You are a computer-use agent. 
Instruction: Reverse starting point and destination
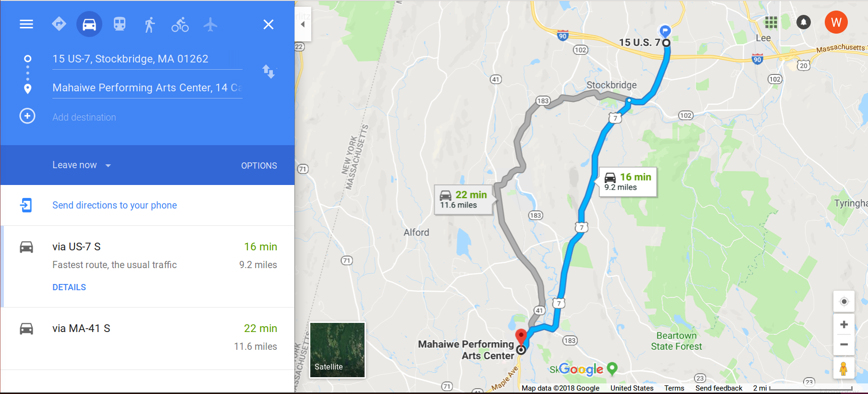tap(269, 72)
